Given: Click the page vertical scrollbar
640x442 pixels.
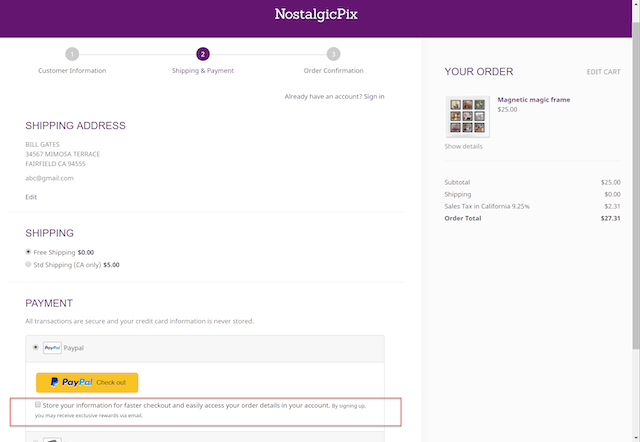Looking at the screenshot, I should [636, 186].
